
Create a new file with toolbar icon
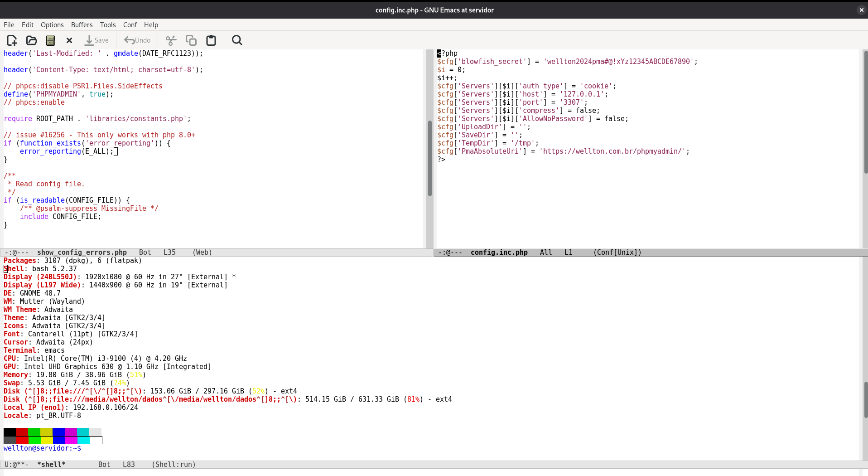12,40
